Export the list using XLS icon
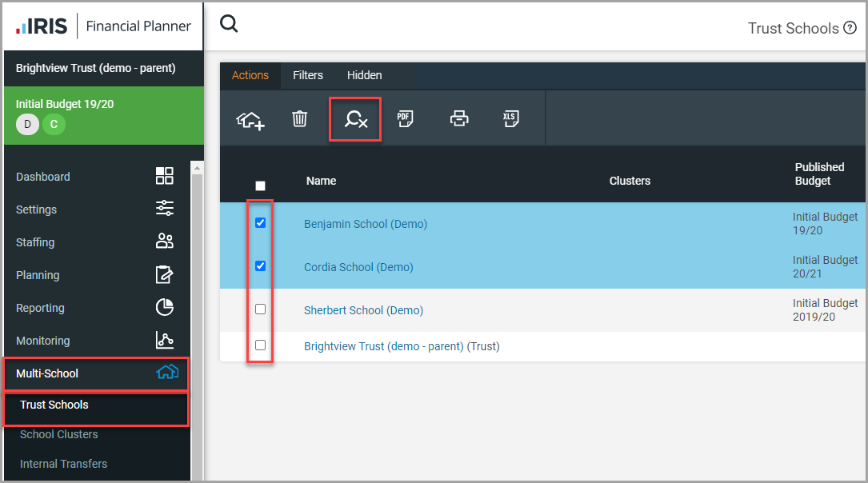 510,119
